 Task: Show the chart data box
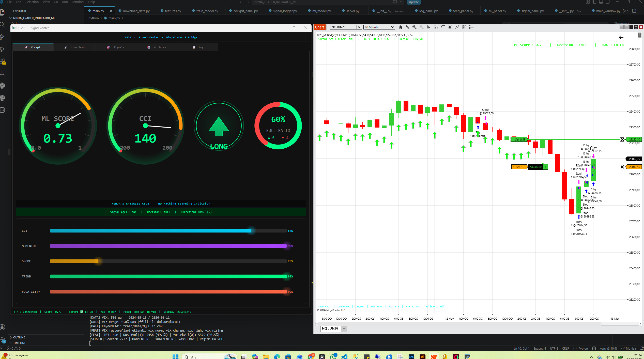pos(436,27)
